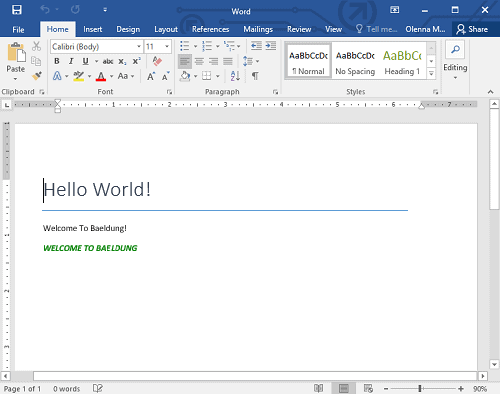Expand the Styles gallery More arrow
This screenshot has width=500, height=394.
pos(431,74)
